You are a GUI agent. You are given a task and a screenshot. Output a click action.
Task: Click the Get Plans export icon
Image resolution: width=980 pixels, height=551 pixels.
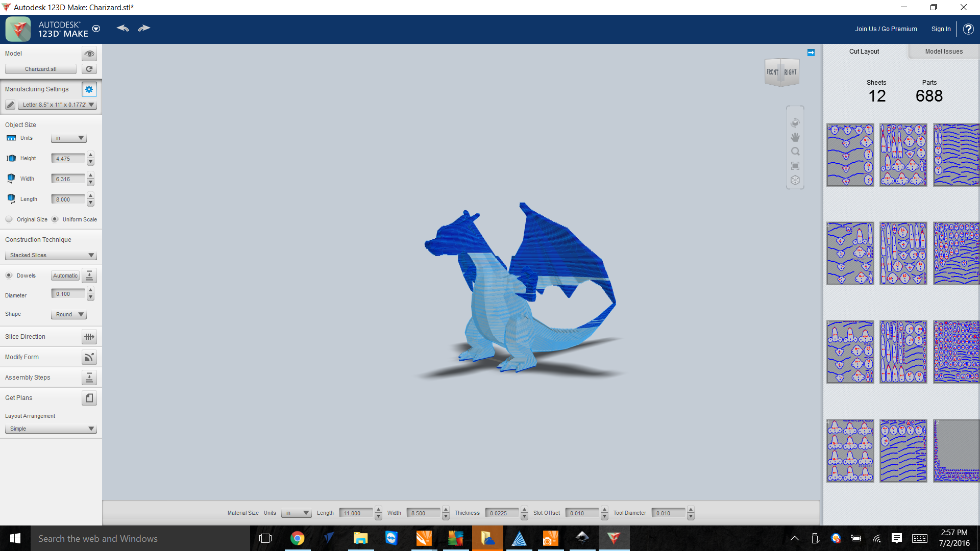tap(89, 398)
